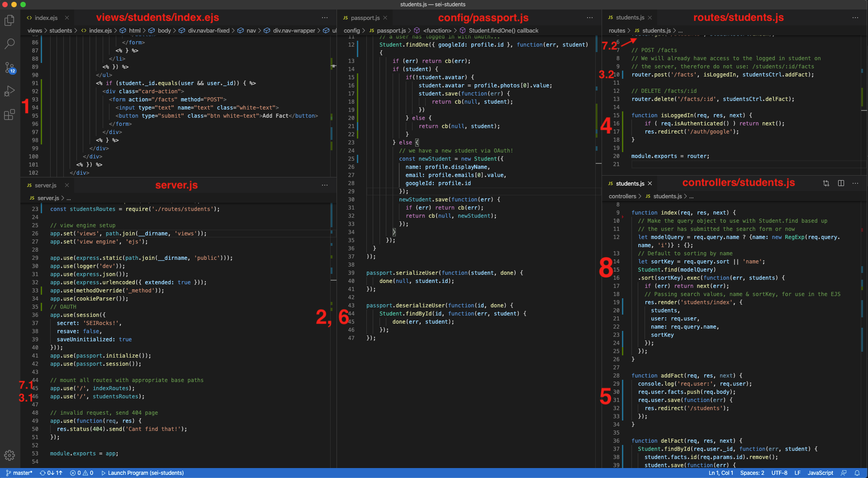Open changes icon for controllers students.js

coord(826,183)
